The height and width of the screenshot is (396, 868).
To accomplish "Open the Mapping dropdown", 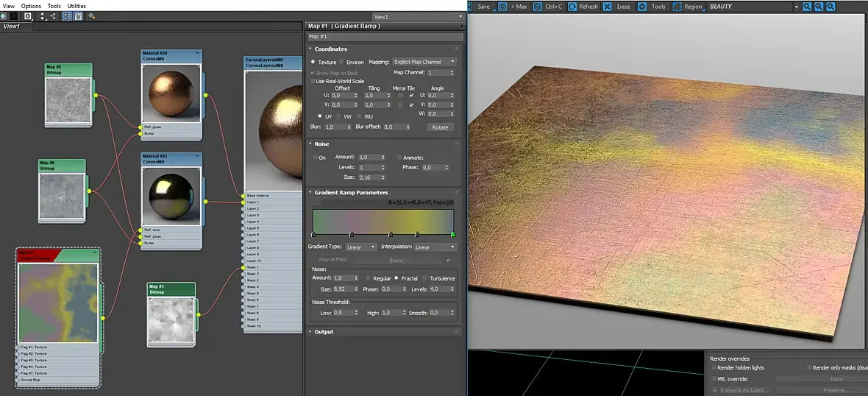I will coord(424,62).
